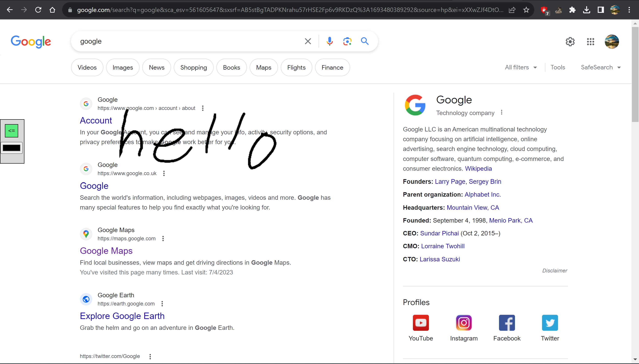Select the News filter tab

click(x=157, y=67)
